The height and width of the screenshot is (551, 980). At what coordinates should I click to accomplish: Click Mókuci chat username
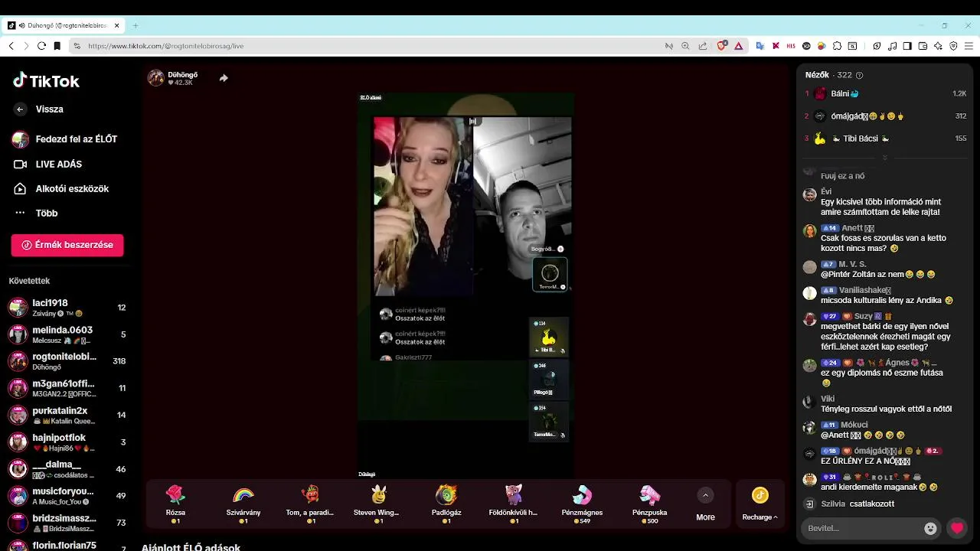pyautogui.click(x=854, y=425)
